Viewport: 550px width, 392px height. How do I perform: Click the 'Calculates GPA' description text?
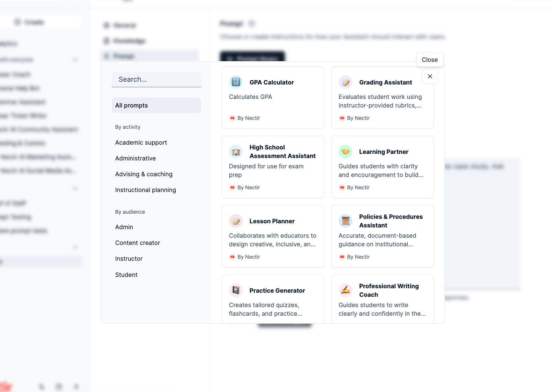point(250,97)
